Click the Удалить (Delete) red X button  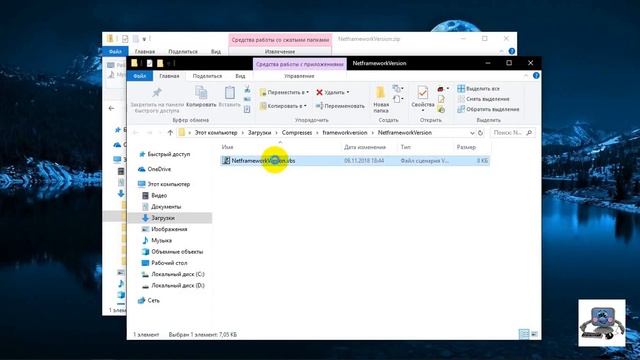pos(333,93)
